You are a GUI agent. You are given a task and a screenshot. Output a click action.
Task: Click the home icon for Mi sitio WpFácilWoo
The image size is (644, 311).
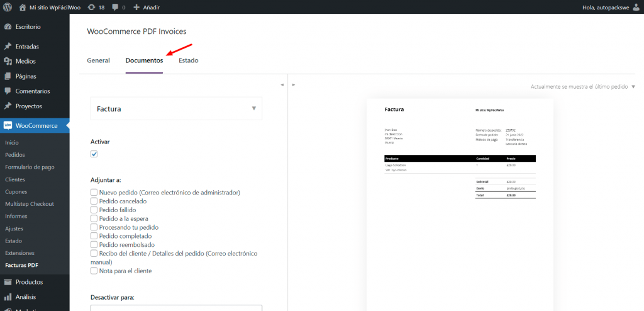click(x=23, y=8)
